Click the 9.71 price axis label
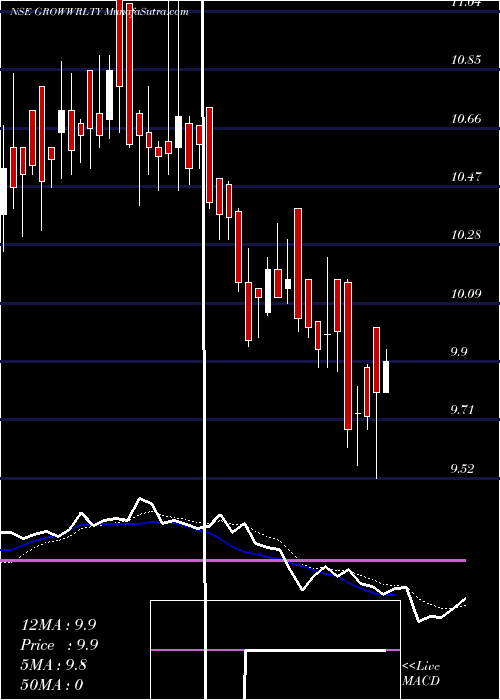 [462, 410]
